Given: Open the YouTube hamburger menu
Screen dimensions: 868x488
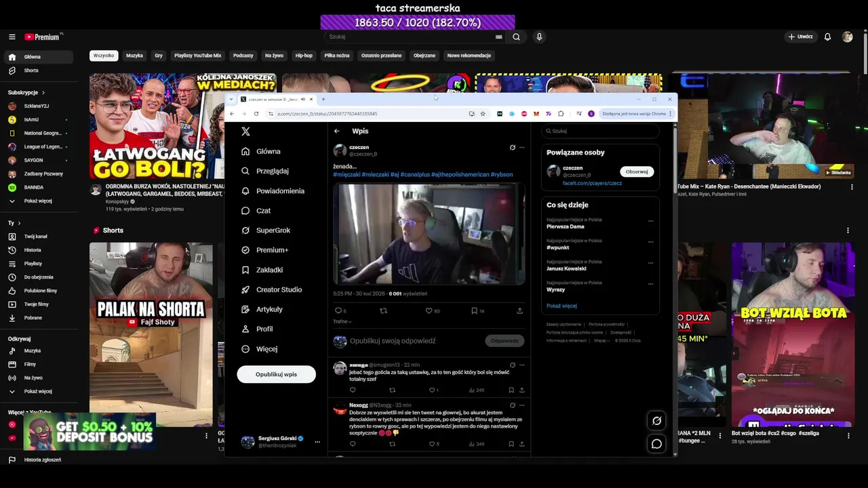Looking at the screenshot, I should coord(12,37).
